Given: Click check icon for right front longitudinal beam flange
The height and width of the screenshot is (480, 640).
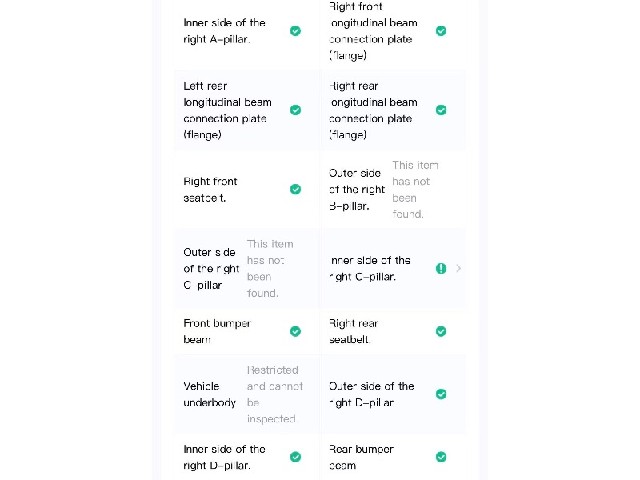Looking at the screenshot, I should tap(441, 31).
